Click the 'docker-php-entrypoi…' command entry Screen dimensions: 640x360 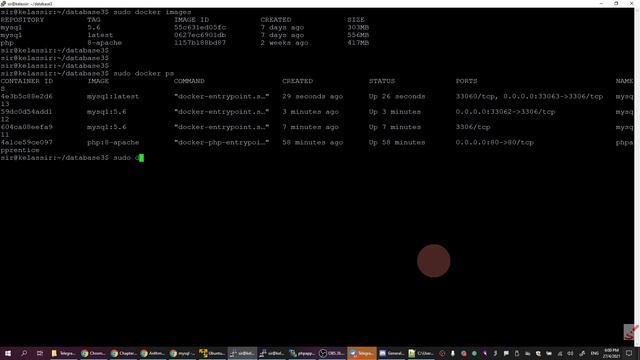pyautogui.click(x=222, y=142)
